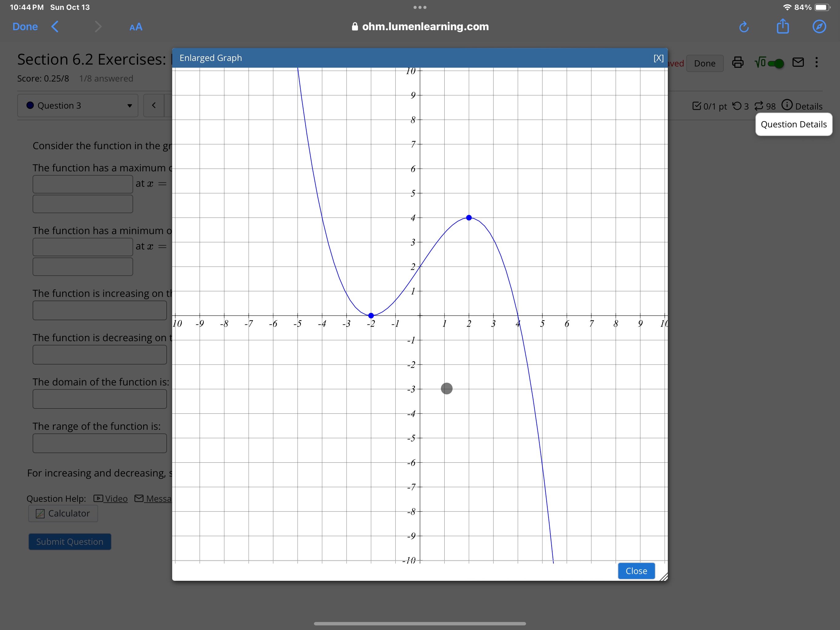Open the Video help link
Image resolution: width=840 pixels, height=630 pixels.
pyautogui.click(x=110, y=499)
